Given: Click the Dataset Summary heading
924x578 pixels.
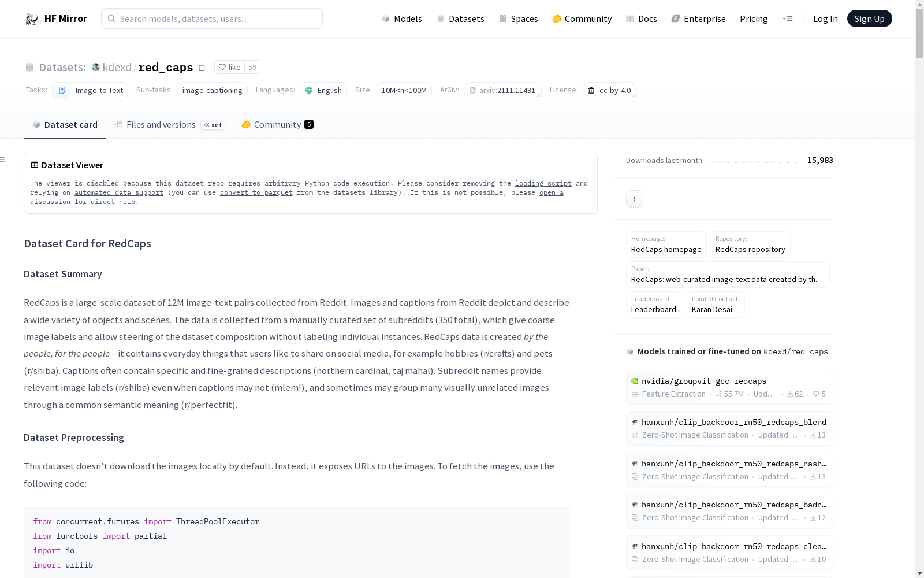Looking at the screenshot, I should pyautogui.click(x=63, y=274).
